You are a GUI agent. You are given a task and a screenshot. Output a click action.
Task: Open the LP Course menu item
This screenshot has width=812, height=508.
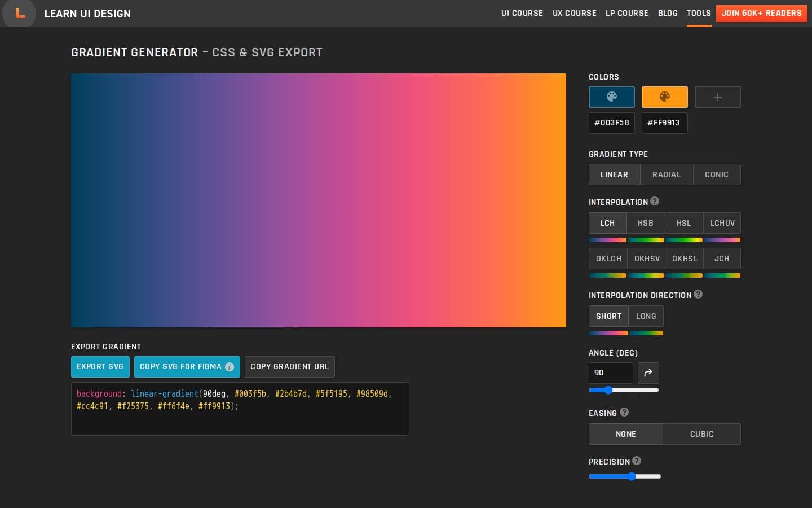point(627,13)
